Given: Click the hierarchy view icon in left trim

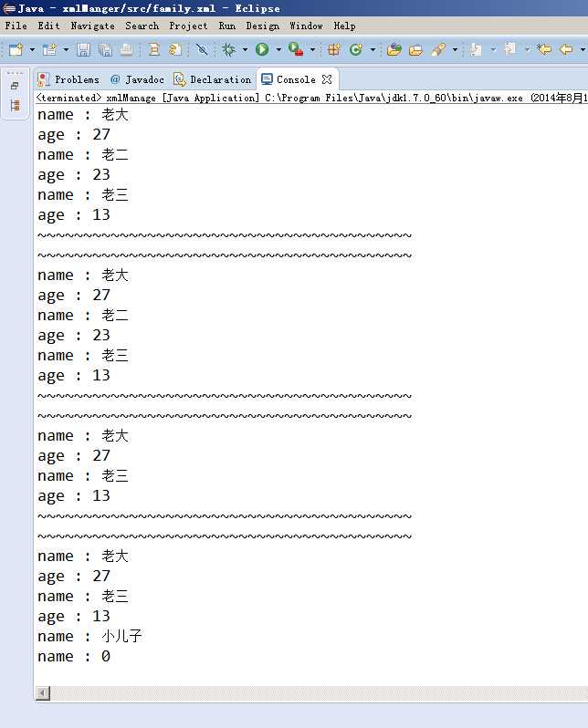Looking at the screenshot, I should (x=16, y=106).
